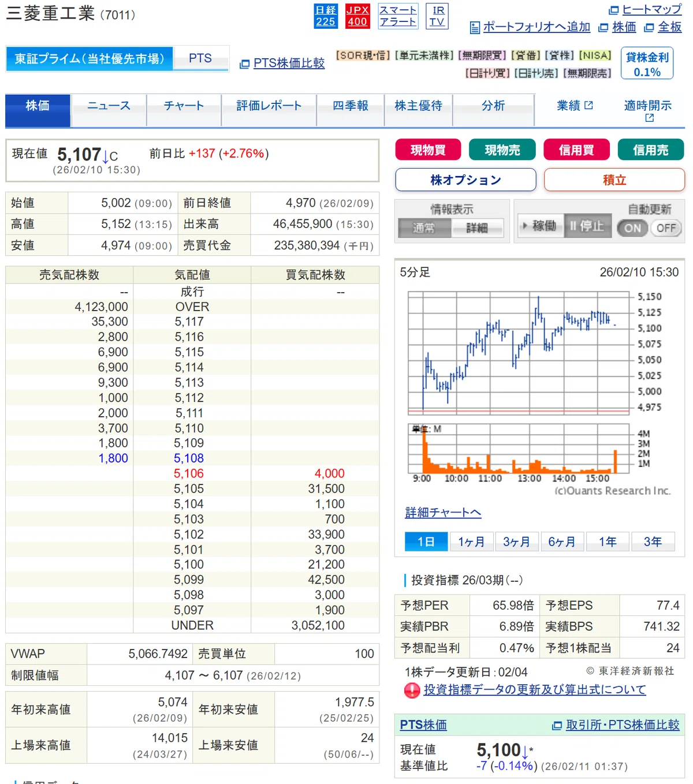This screenshot has width=693, height=784.
Task: Click the 現物売 button
Action: [502, 150]
